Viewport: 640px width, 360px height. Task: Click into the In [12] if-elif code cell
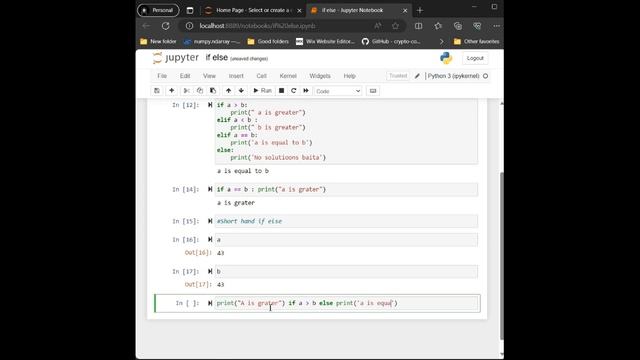(346, 131)
